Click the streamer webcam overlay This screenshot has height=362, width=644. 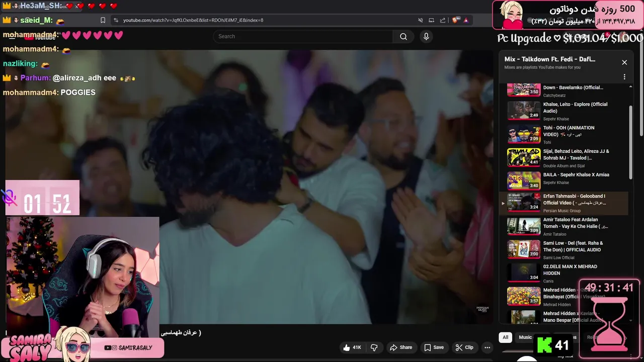83,277
